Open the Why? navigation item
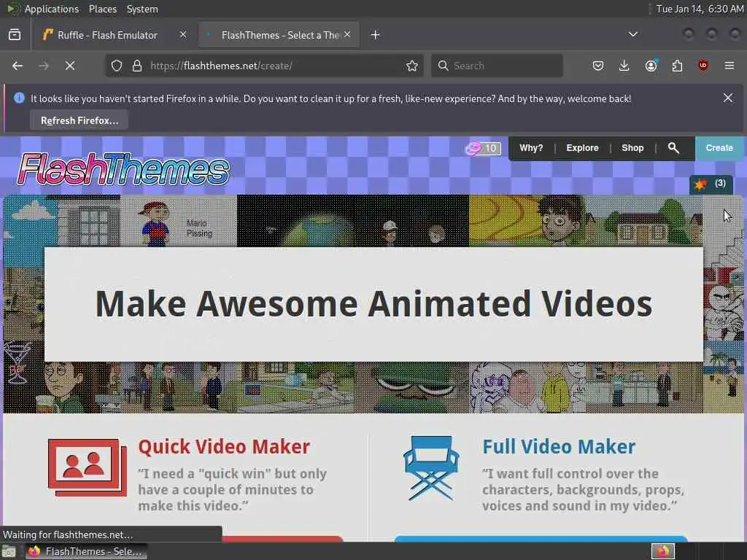The height and width of the screenshot is (560, 747). coord(531,147)
